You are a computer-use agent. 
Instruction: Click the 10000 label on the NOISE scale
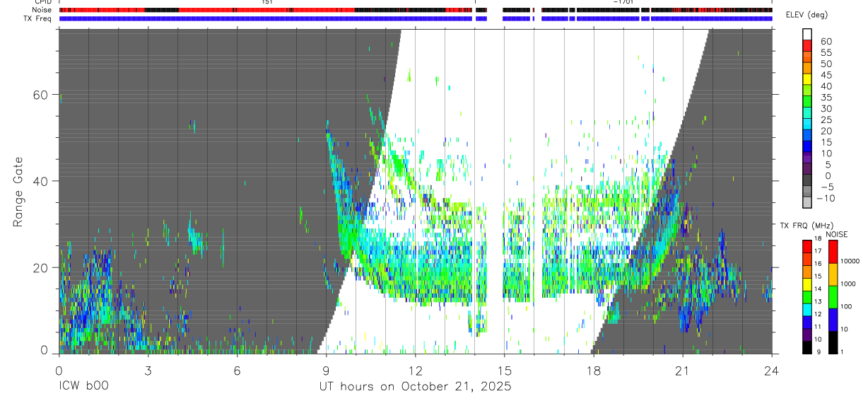click(850, 261)
